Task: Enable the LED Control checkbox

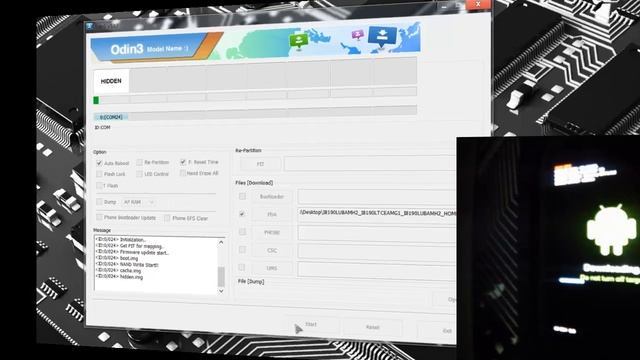Action: point(140,174)
